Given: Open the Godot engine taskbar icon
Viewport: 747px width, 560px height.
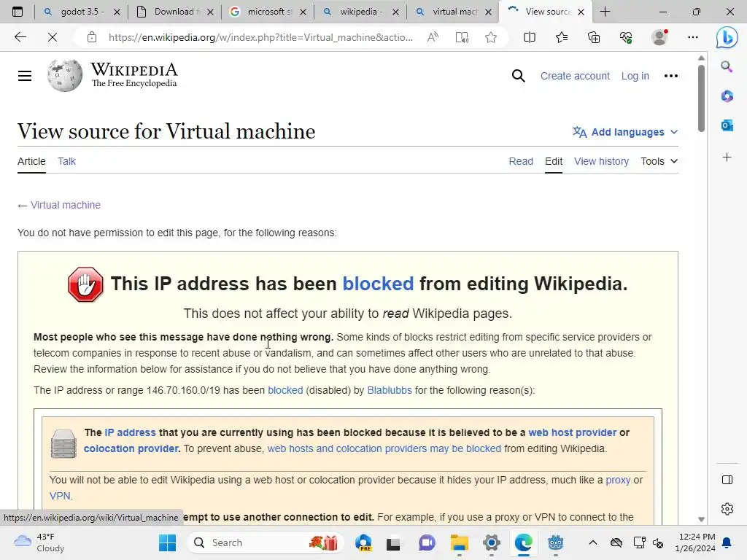Looking at the screenshot, I should tap(555, 542).
